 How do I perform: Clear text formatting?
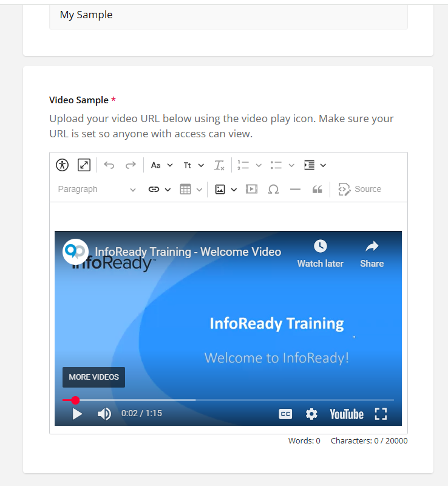pos(219,165)
